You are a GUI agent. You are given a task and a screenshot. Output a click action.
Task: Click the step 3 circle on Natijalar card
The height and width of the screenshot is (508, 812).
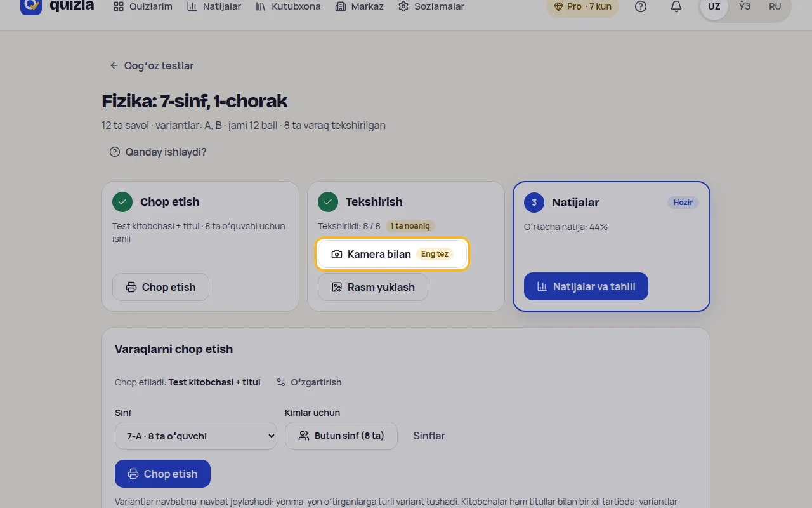click(x=534, y=203)
